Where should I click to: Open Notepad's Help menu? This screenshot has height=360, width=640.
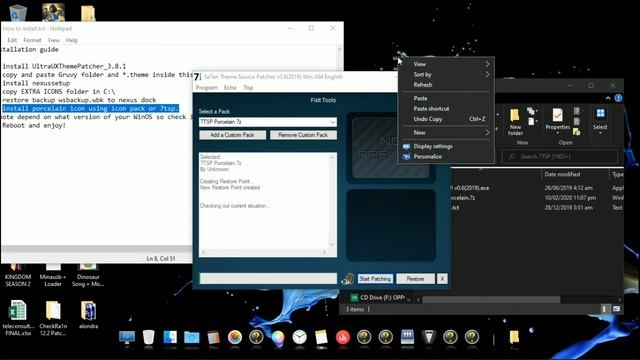pos(71,40)
